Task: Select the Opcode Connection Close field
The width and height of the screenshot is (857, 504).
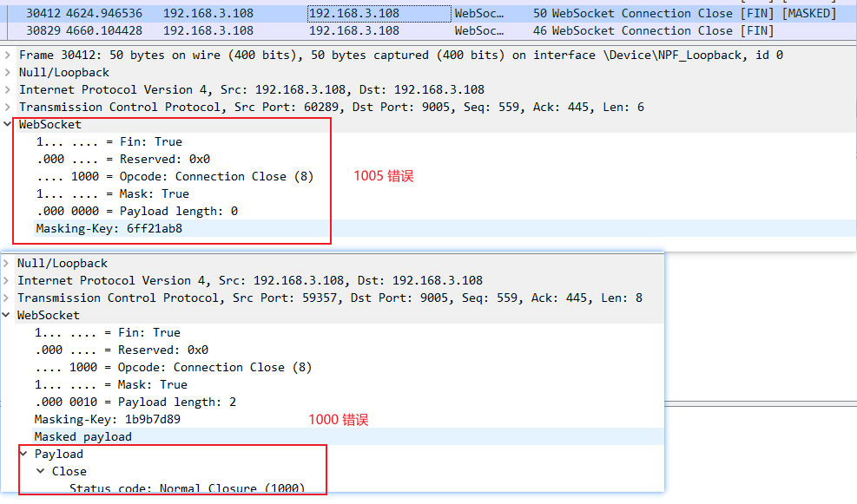Action: pos(156,176)
